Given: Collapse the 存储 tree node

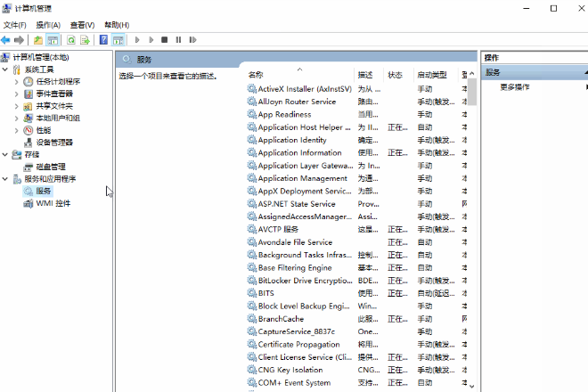Looking at the screenshot, I should pyautogui.click(x=4, y=154).
